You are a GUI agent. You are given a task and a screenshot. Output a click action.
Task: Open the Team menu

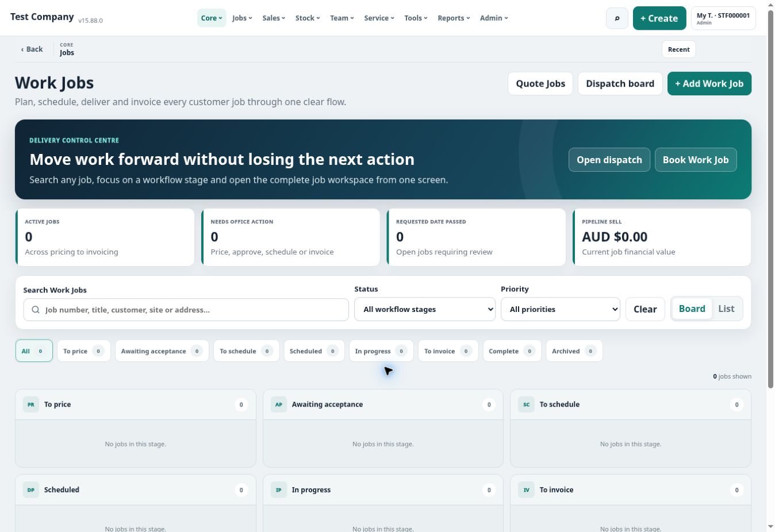(342, 18)
